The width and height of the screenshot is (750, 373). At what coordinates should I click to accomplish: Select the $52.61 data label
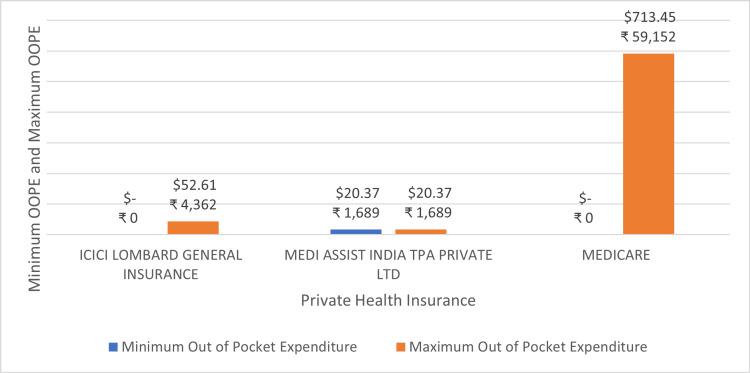[x=195, y=185]
